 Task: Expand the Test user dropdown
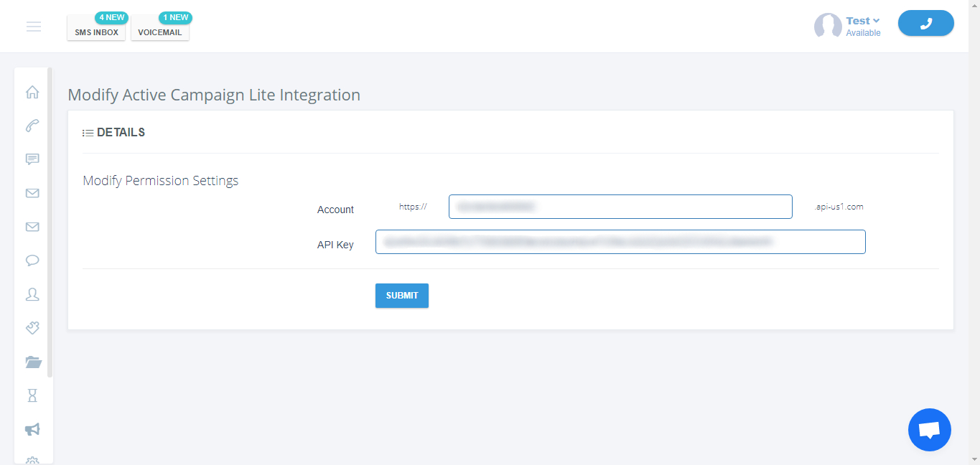[x=863, y=21]
